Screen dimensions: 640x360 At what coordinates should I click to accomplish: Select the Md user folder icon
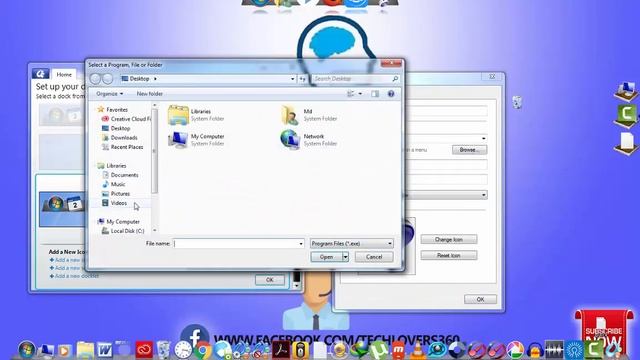click(x=290, y=115)
